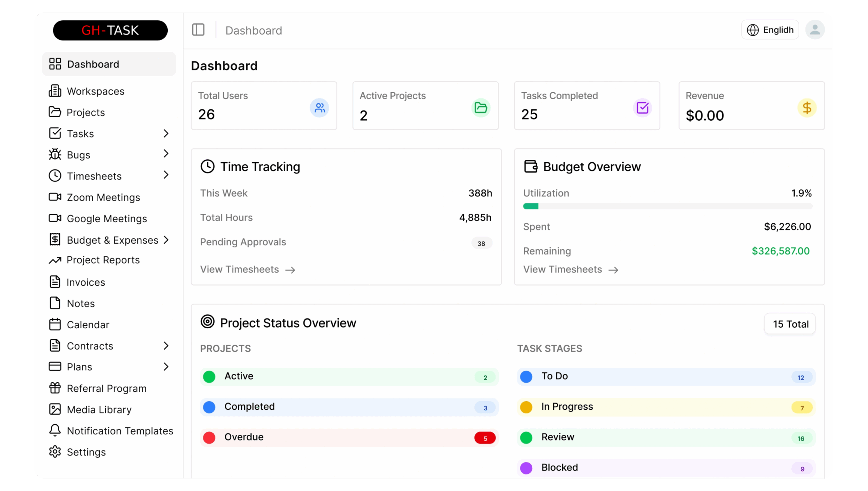The width and height of the screenshot is (868, 491).
Task: Click the Pending Approvals 38 badge
Action: [481, 243]
